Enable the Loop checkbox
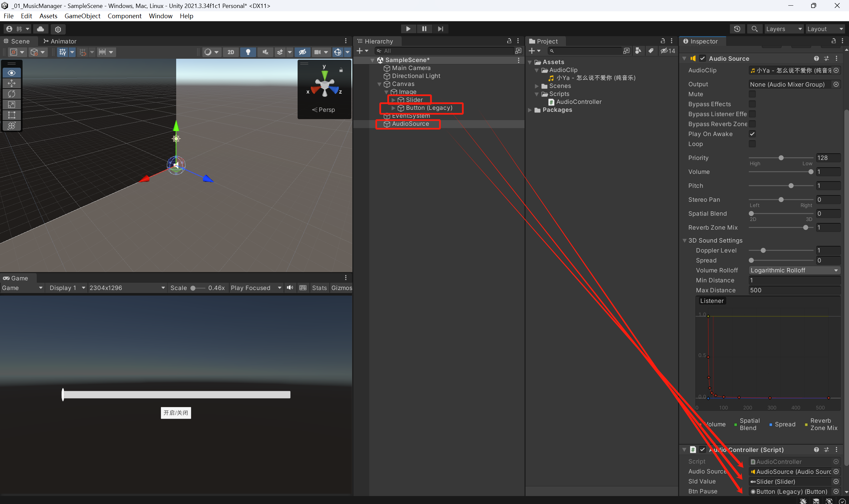 tap(752, 144)
